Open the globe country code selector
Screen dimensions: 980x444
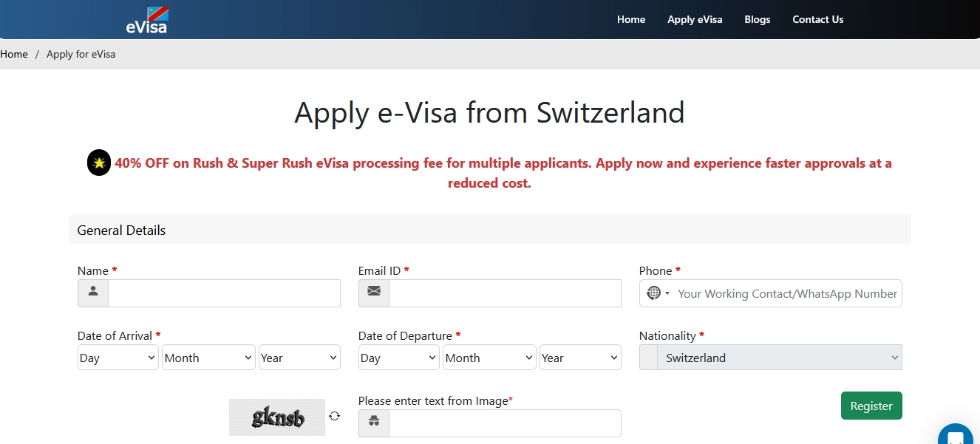pos(657,293)
